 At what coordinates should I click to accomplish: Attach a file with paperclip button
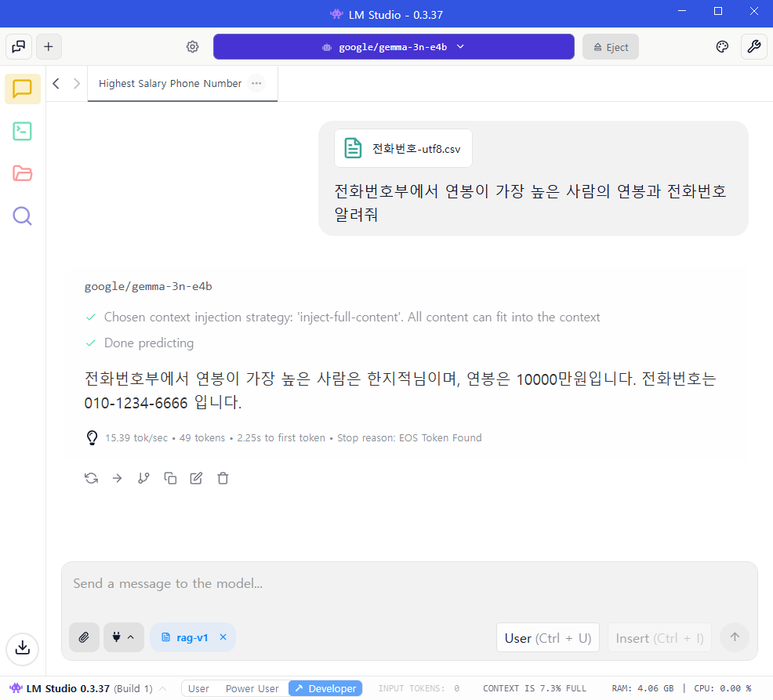[84, 637]
